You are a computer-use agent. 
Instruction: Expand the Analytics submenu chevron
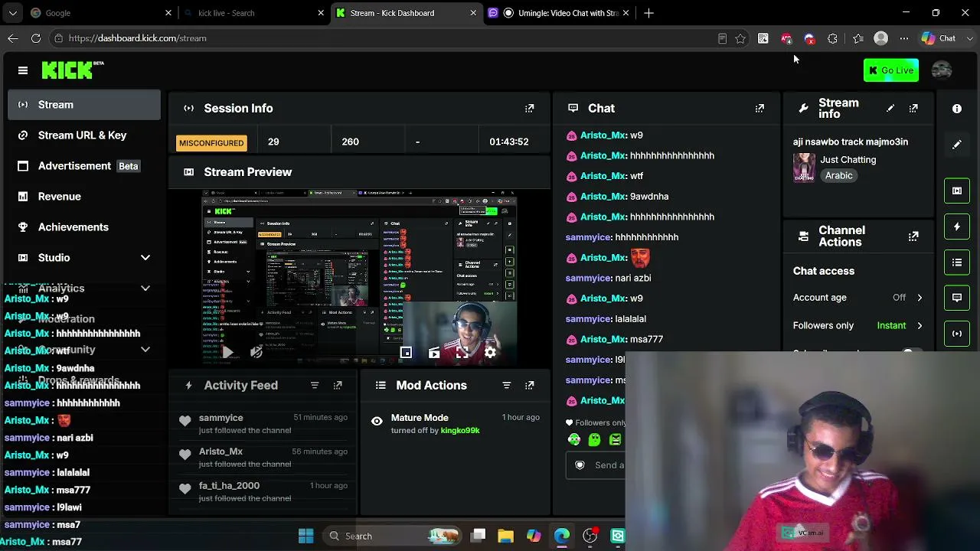[x=145, y=289]
